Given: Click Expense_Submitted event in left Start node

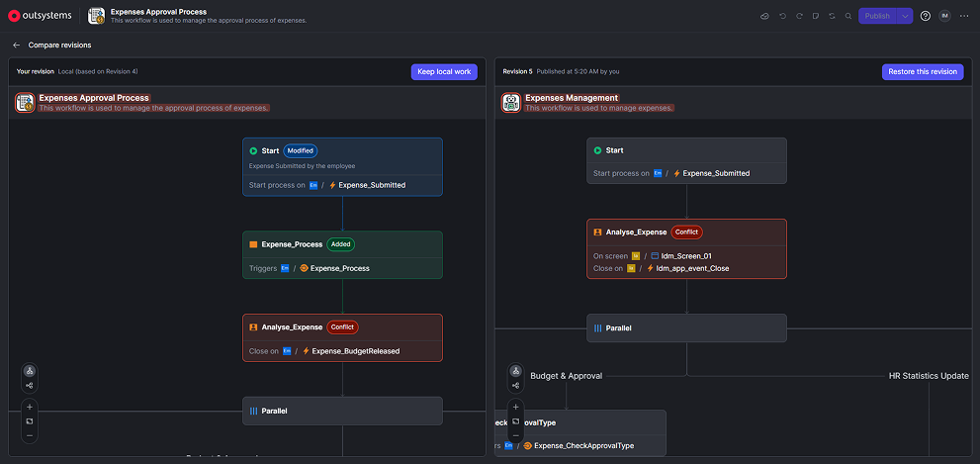Looking at the screenshot, I should click(372, 185).
